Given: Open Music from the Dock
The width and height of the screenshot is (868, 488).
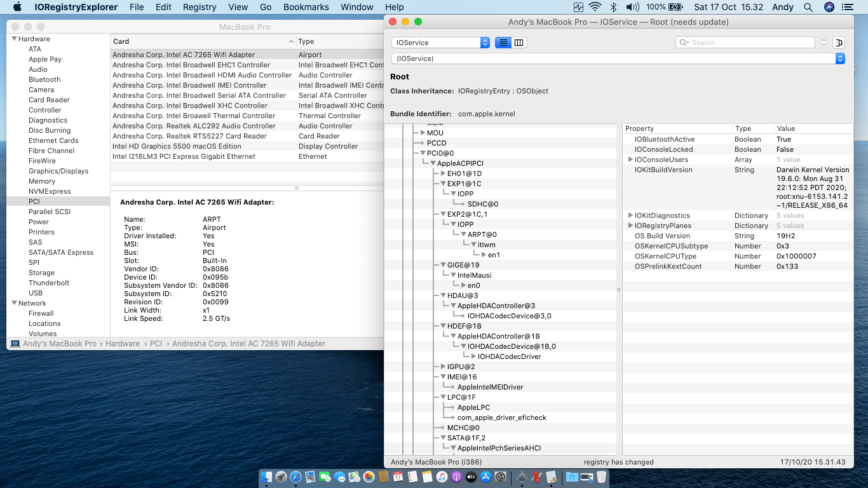Looking at the screenshot, I should 442,477.
